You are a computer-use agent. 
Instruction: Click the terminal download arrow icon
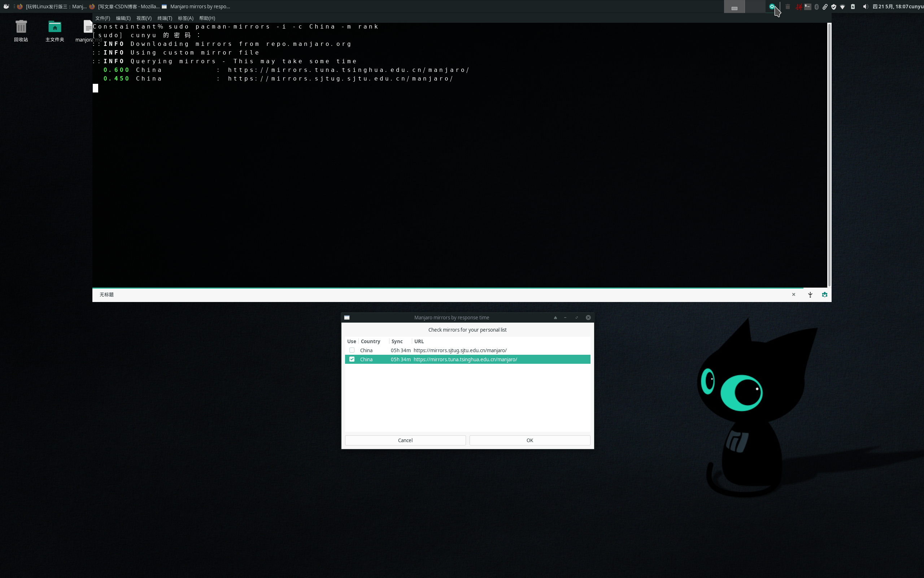(x=810, y=295)
